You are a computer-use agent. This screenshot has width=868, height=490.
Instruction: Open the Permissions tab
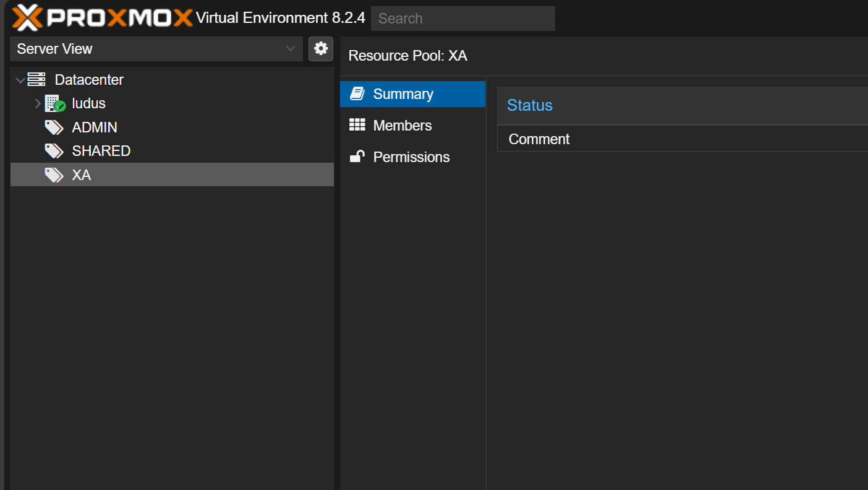tap(411, 157)
